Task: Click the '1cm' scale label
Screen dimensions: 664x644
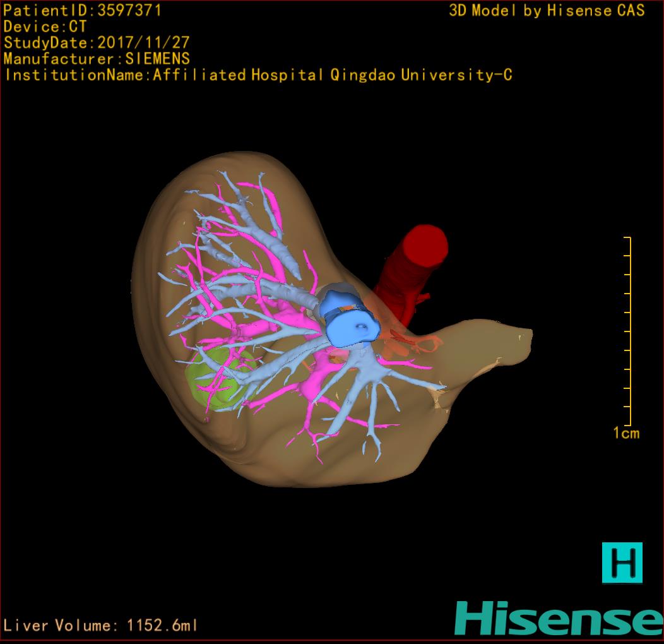Action: (626, 433)
